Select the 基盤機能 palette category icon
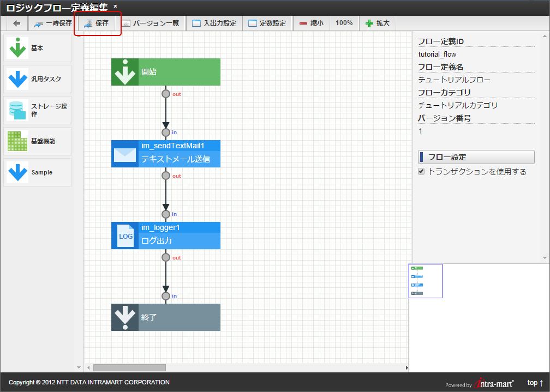The width and height of the screenshot is (550, 392). click(x=17, y=141)
